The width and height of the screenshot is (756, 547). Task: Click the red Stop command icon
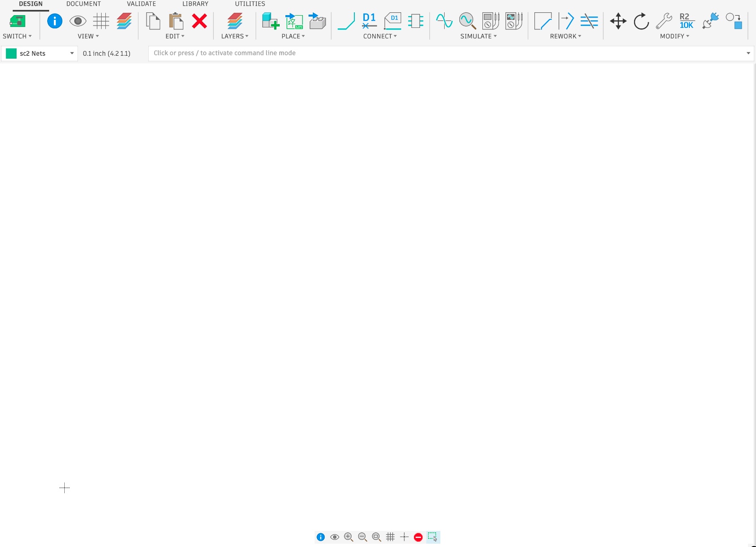pyautogui.click(x=418, y=537)
